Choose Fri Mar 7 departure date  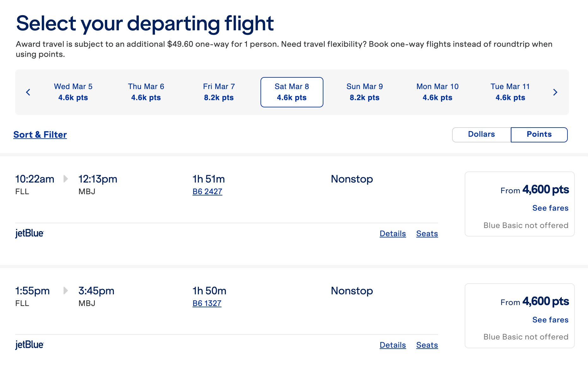click(219, 92)
